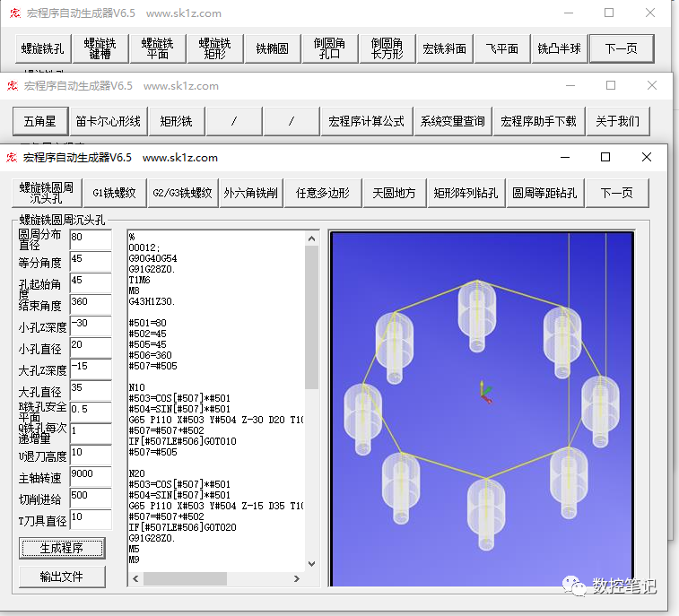Image resolution: width=679 pixels, height=616 pixels.
Task: Switch to G2/G3铣螺纹
Action: tap(183, 193)
